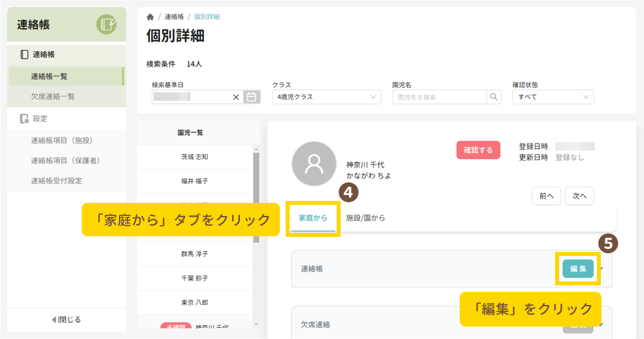This screenshot has height=339, width=644.
Task: Click the home icon in breadcrumb
Action: pos(150,17)
